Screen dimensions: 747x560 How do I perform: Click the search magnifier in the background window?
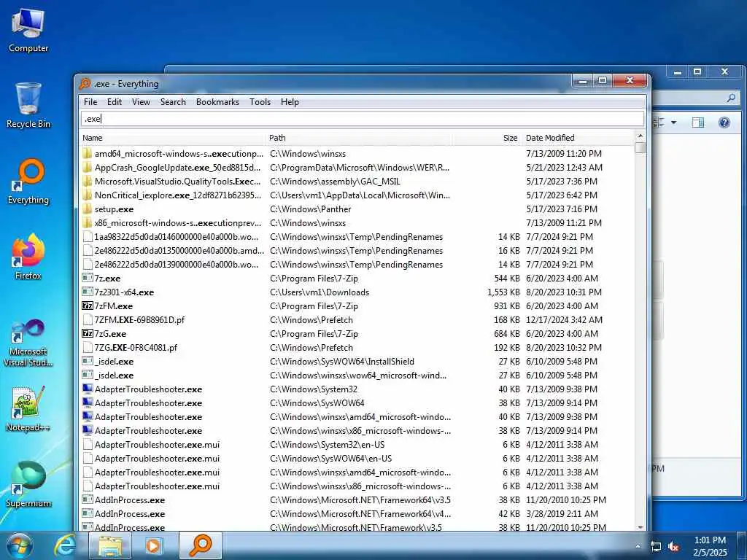click(x=731, y=98)
